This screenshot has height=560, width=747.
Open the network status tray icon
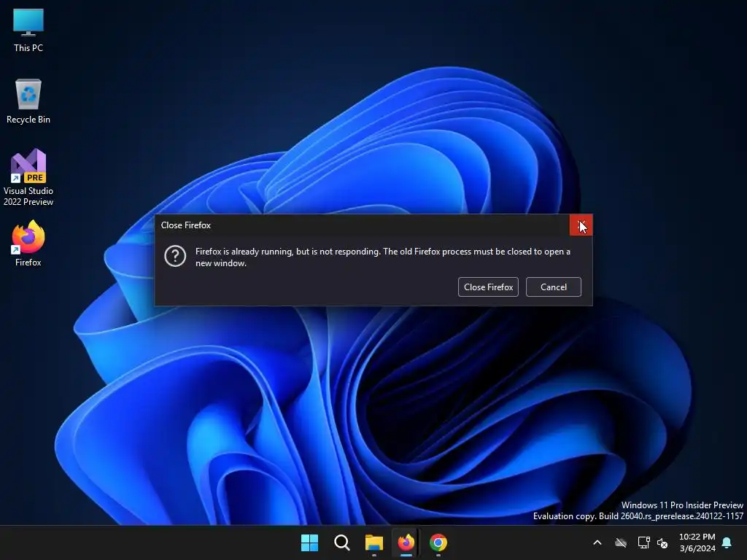pos(643,542)
